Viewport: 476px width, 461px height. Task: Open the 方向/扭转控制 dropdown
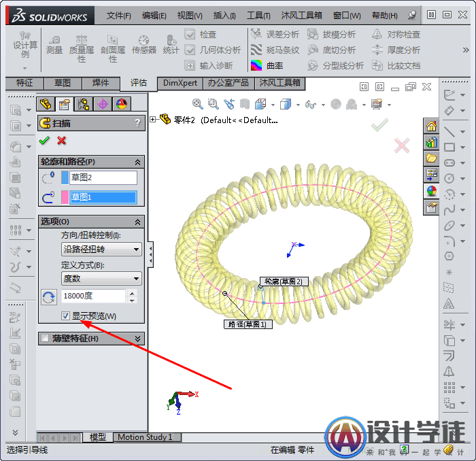coord(101,249)
